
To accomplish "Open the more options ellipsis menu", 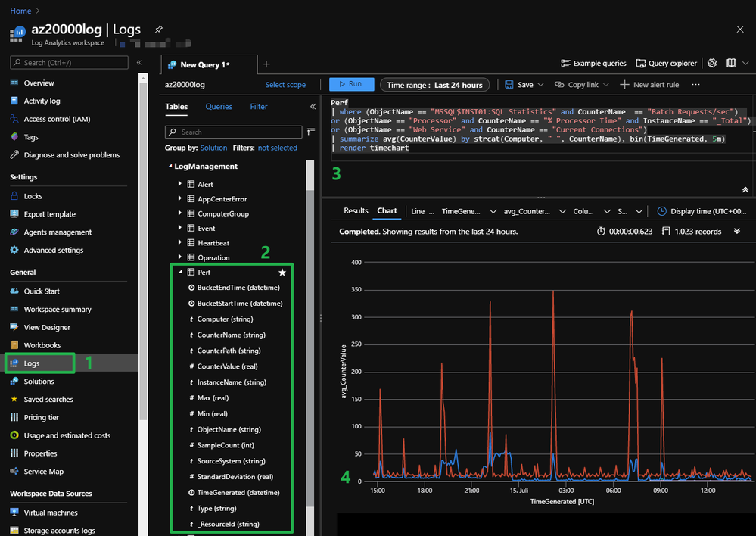I will 695,85.
